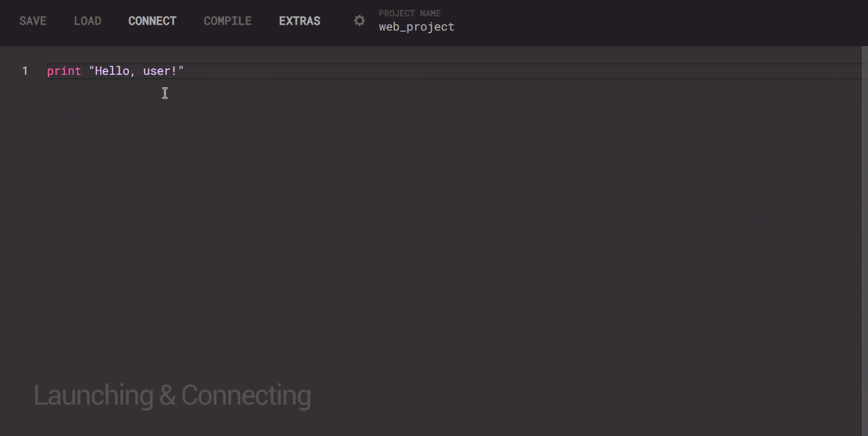868x436 pixels.
Task: Click the web_project name field
Action: tap(416, 27)
